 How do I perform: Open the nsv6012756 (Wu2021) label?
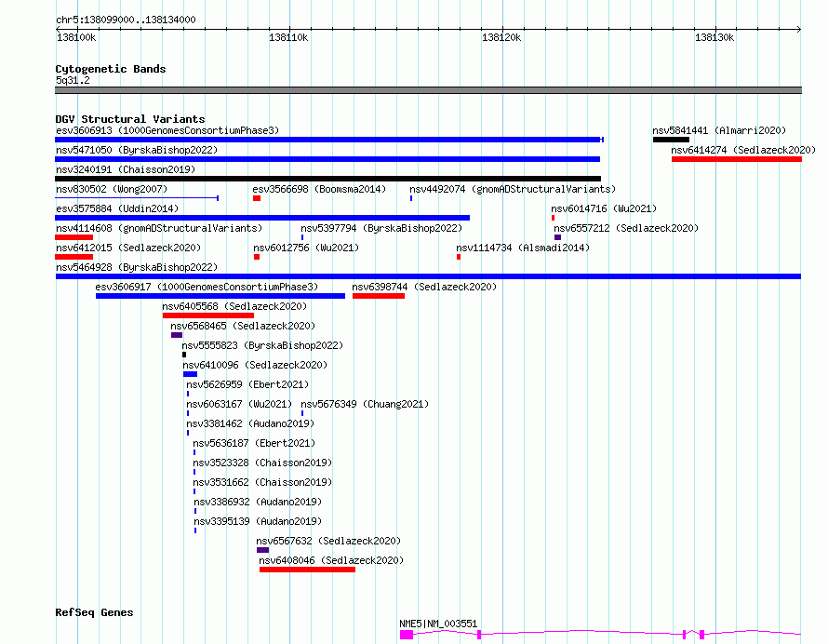(306, 248)
